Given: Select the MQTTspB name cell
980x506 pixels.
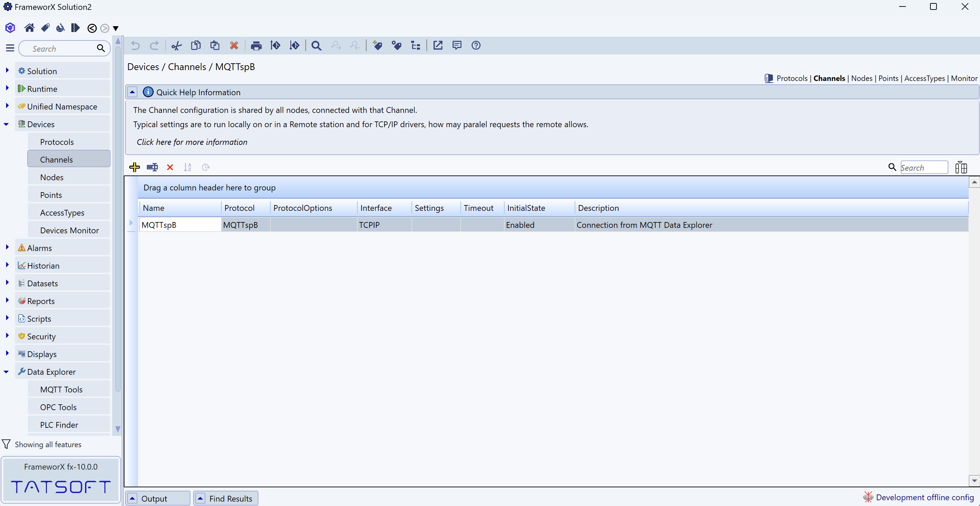Looking at the screenshot, I should click(180, 224).
